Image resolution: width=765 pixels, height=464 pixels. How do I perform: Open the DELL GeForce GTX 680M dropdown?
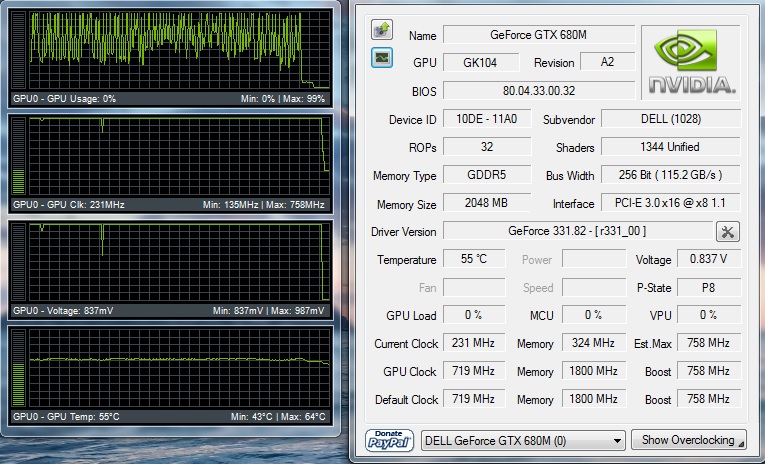click(x=523, y=441)
